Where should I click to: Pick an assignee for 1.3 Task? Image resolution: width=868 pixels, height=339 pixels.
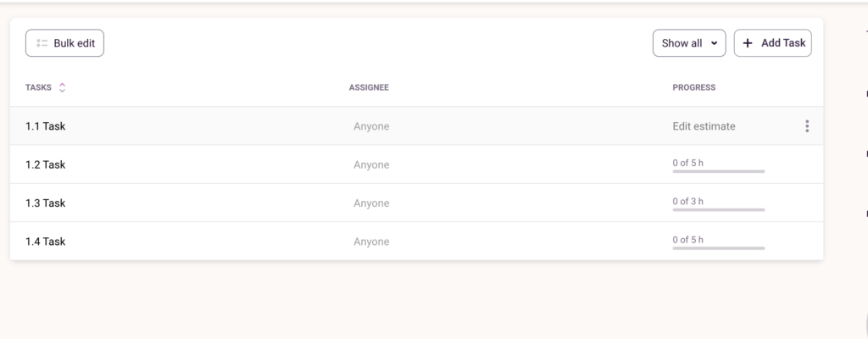(371, 203)
